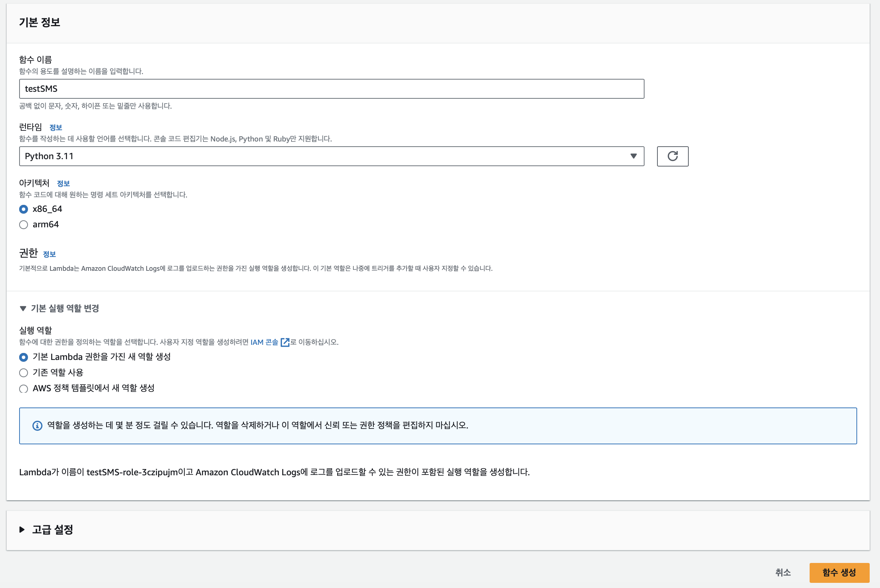
Task: Click the testSMS function name field
Action: click(x=331, y=89)
